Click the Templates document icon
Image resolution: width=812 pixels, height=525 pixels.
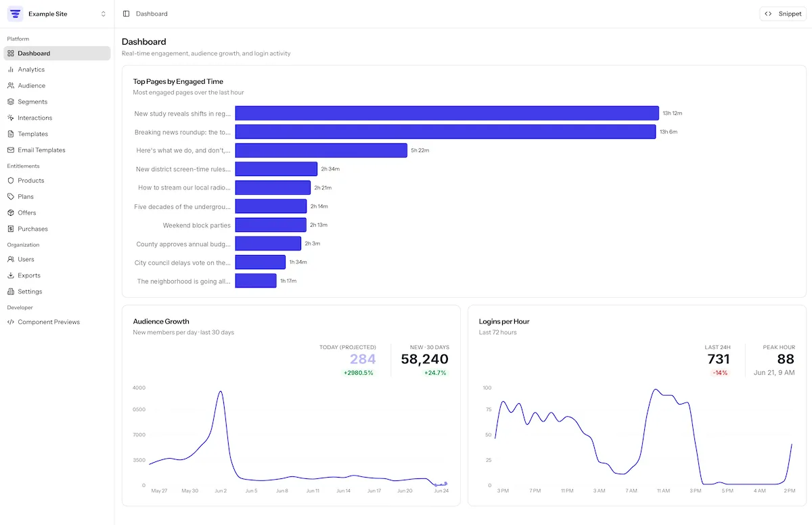click(11, 134)
